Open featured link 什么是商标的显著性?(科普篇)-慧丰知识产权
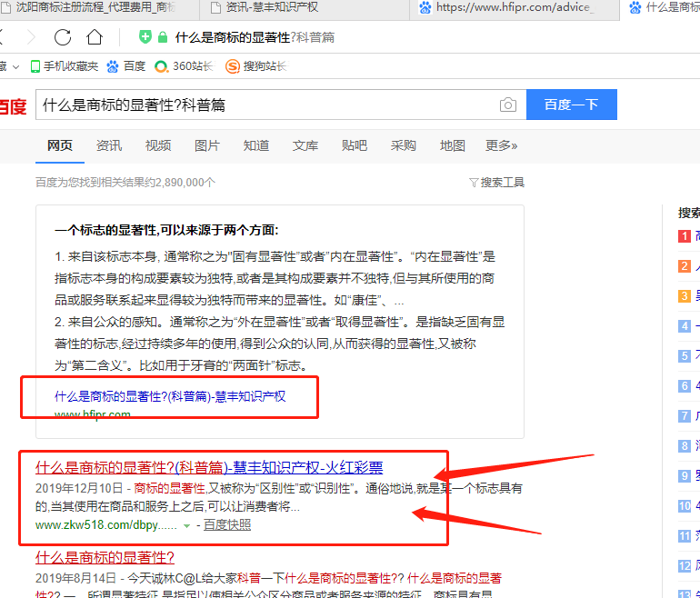700x598 pixels. tap(170, 396)
